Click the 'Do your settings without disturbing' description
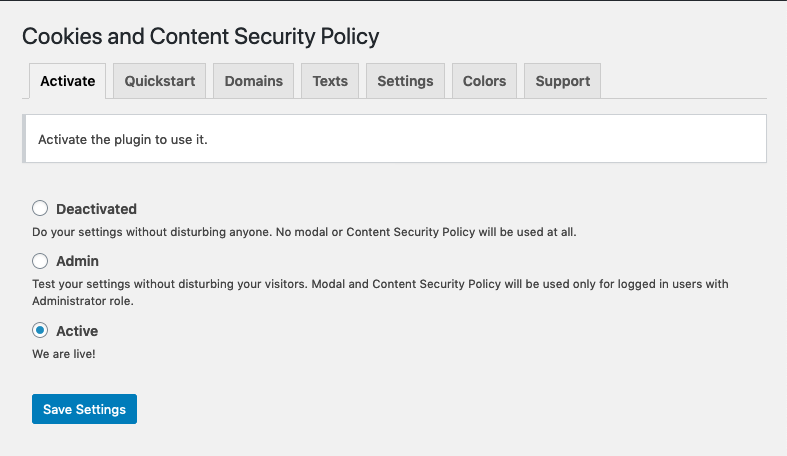Screen dimensions: 787x456 (x=304, y=232)
